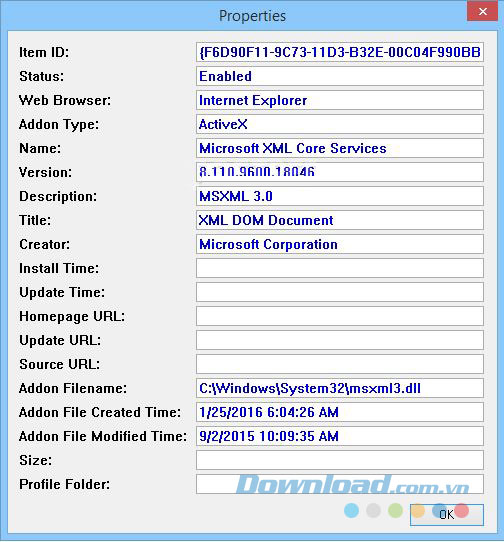504x542 pixels.
Task: Click the Addon File Created Time field
Action: 340,412
